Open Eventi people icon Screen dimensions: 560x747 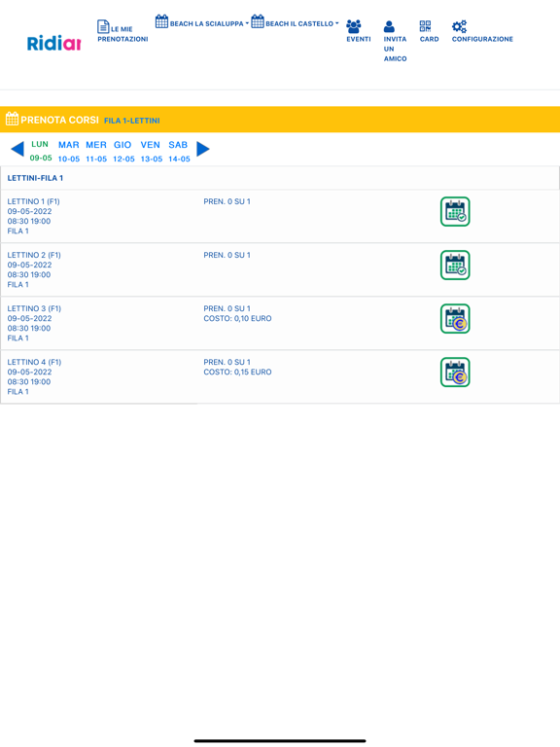tap(353, 26)
